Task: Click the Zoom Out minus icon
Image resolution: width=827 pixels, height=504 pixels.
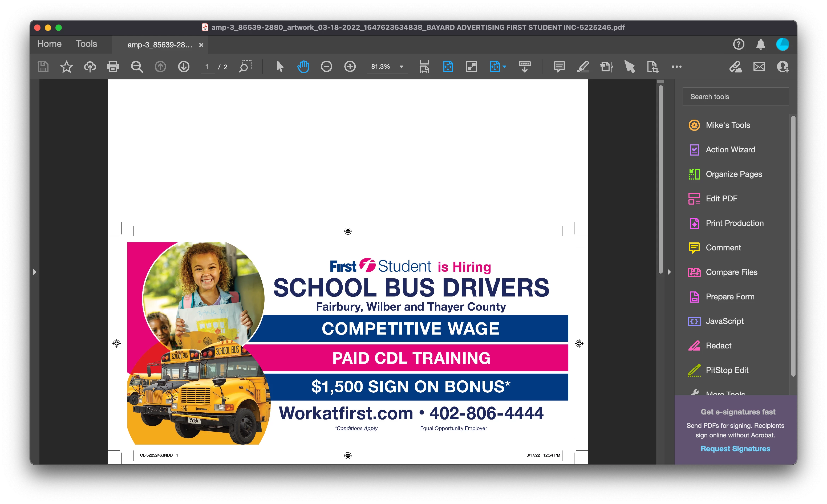Action: point(326,66)
